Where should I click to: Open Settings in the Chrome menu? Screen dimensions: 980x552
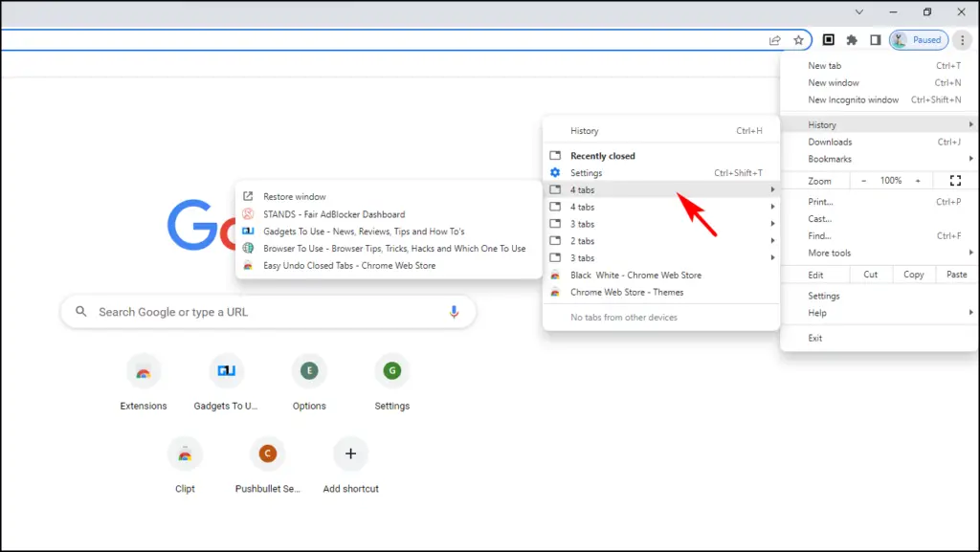tap(878, 296)
